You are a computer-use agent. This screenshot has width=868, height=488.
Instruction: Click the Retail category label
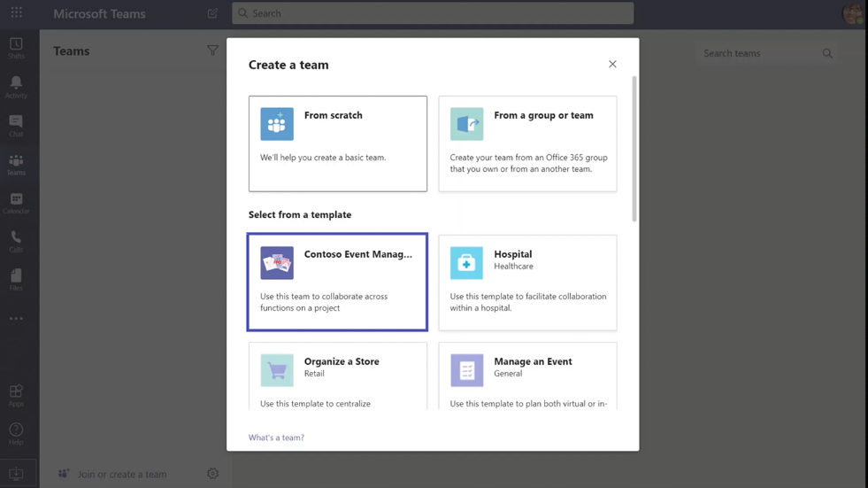[x=314, y=374]
